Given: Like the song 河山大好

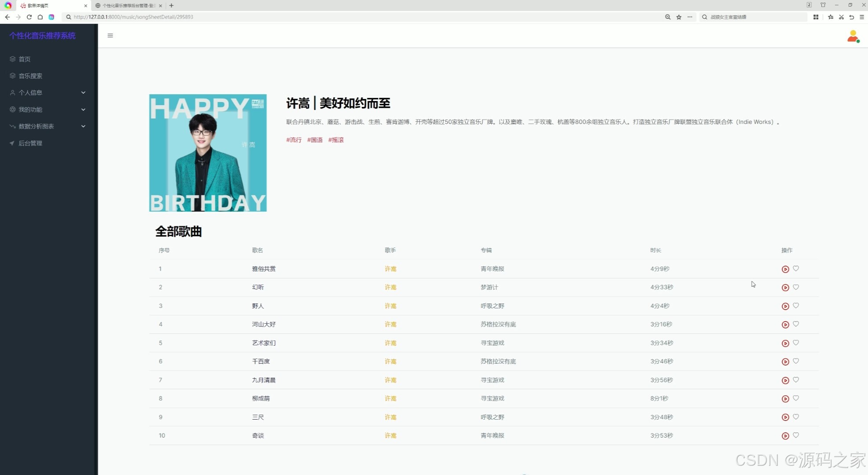Looking at the screenshot, I should (x=796, y=324).
